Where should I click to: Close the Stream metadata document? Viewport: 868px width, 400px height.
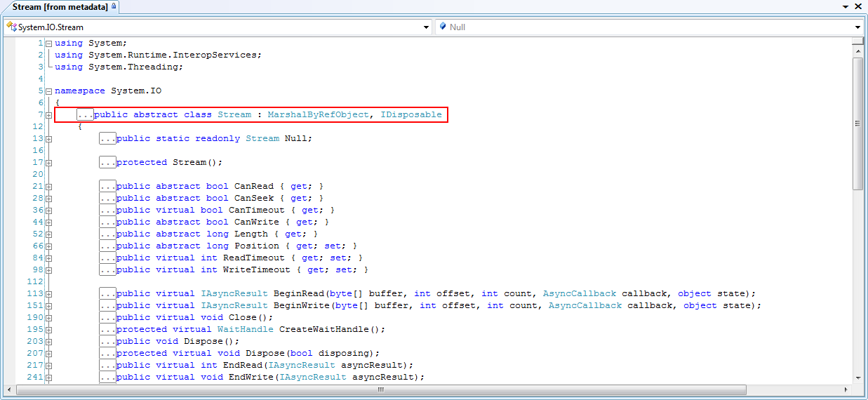pyautogui.click(x=860, y=6)
